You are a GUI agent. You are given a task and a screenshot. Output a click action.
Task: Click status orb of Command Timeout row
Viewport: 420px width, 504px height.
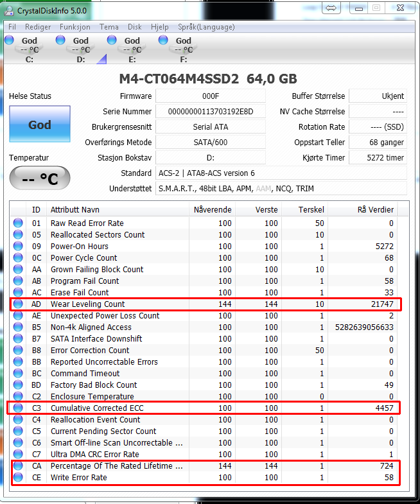(18, 373)
